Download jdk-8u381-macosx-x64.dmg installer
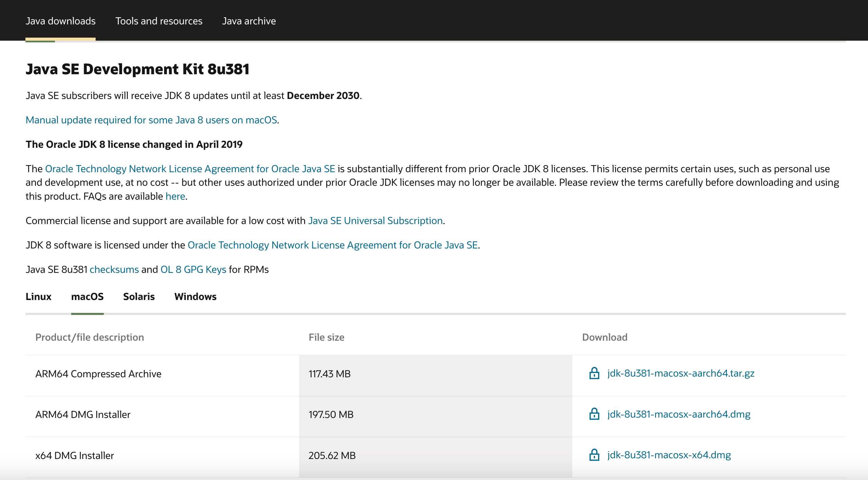Image resolution: width=868 pixels, height=480 pixels. (x=669, y=455)
